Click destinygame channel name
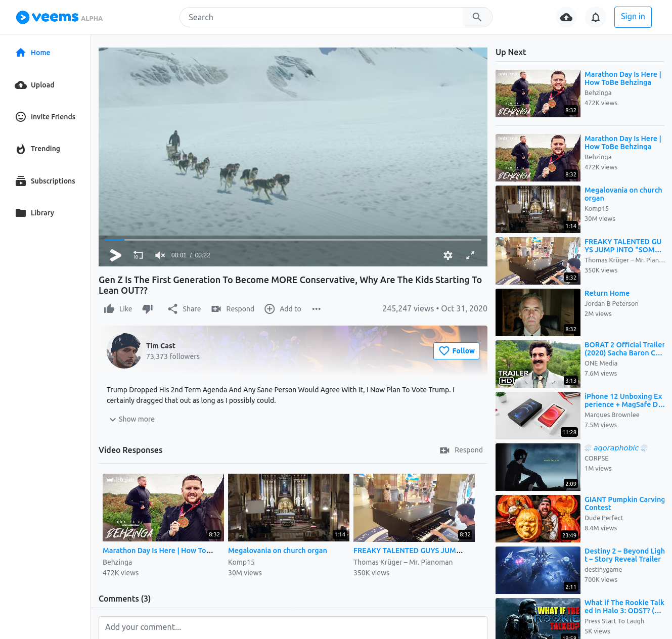This screenshot has height=639, width=672. 603,570
